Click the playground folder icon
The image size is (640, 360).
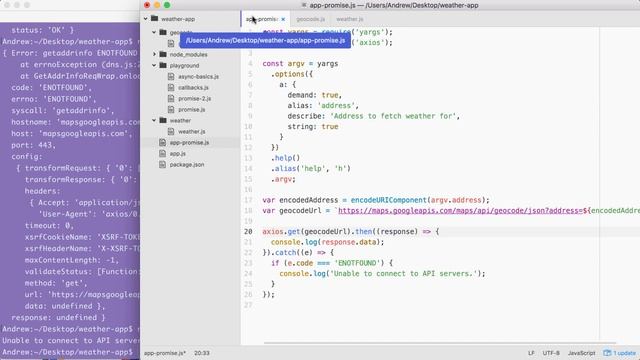coord(163,65)
